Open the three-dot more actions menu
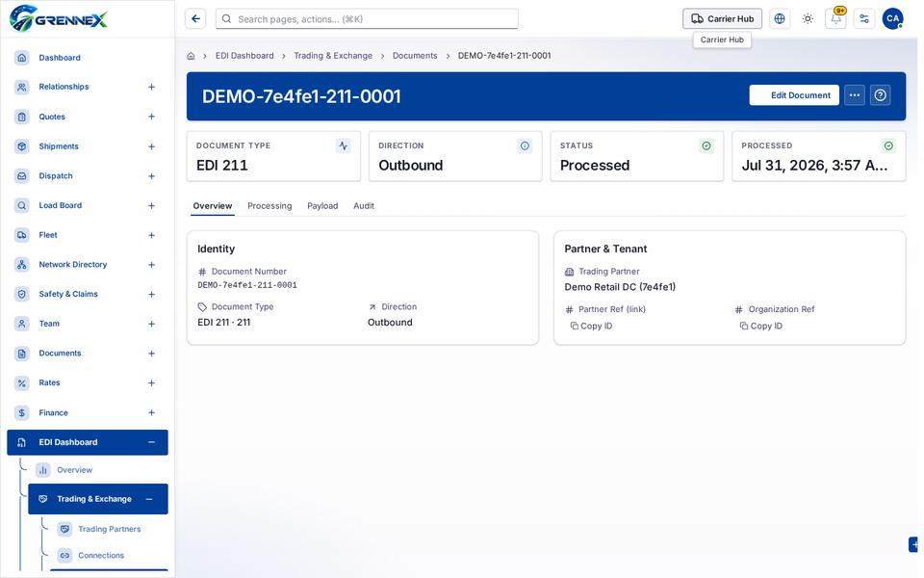 (854, 95)
